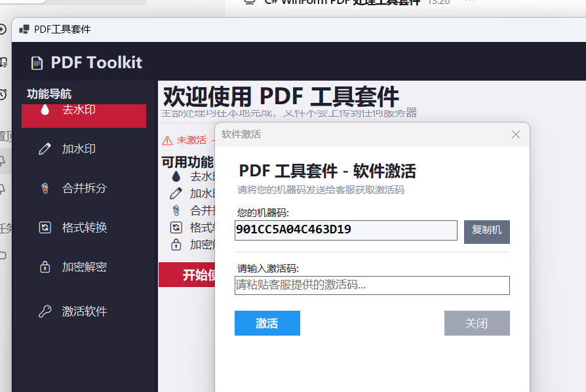Screen dimensions: 586x392
Task: Click the key icon beside 激活软件
Action: 45,311
